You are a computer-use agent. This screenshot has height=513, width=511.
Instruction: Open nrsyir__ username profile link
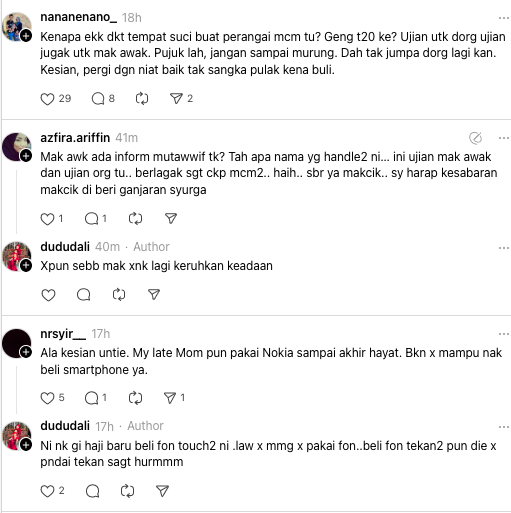point(63,334)
